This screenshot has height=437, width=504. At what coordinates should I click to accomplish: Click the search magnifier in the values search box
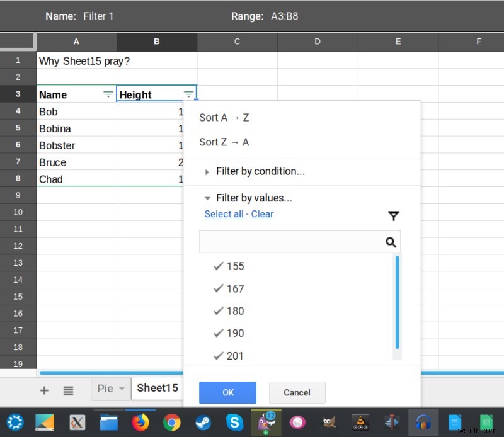pos(391,241)
